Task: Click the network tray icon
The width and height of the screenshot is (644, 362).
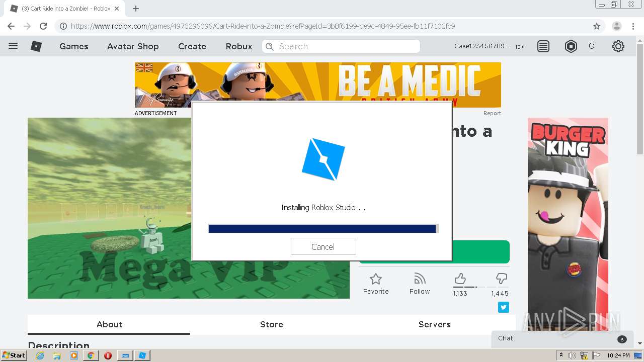Action: [584, 355]
